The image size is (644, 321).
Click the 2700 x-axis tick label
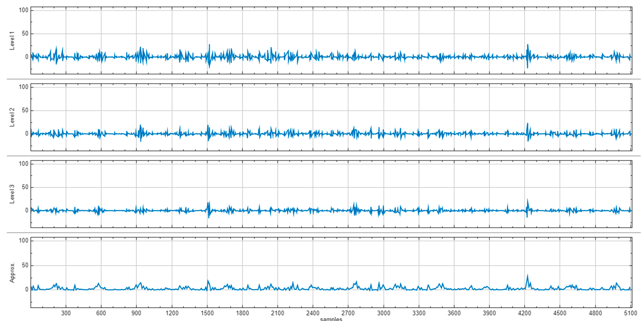pos(348,313)
